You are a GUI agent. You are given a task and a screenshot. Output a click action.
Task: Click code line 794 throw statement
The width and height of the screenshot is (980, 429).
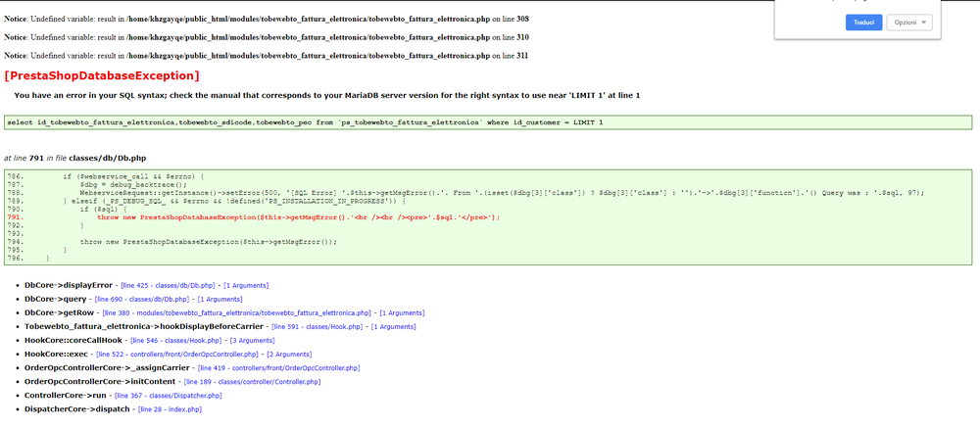208,242
